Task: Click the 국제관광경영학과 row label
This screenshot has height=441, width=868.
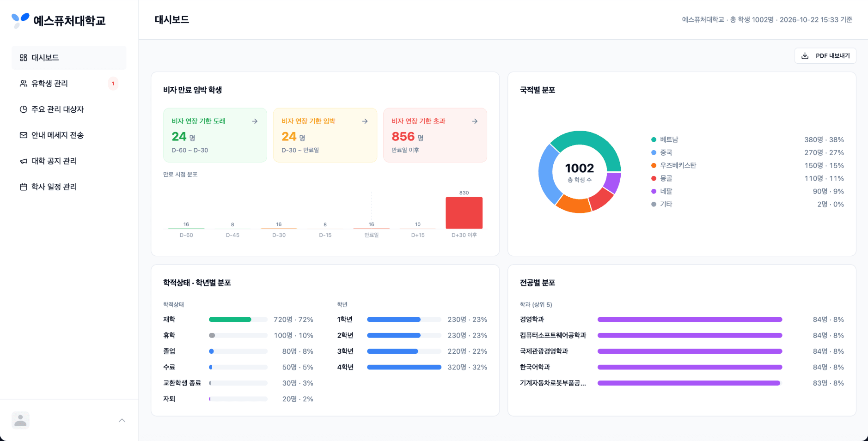Action: (544, 351)
